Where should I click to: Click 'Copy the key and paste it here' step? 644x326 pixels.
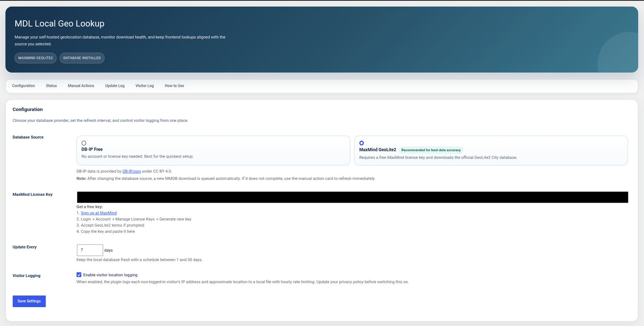click(x=106, y=232)
